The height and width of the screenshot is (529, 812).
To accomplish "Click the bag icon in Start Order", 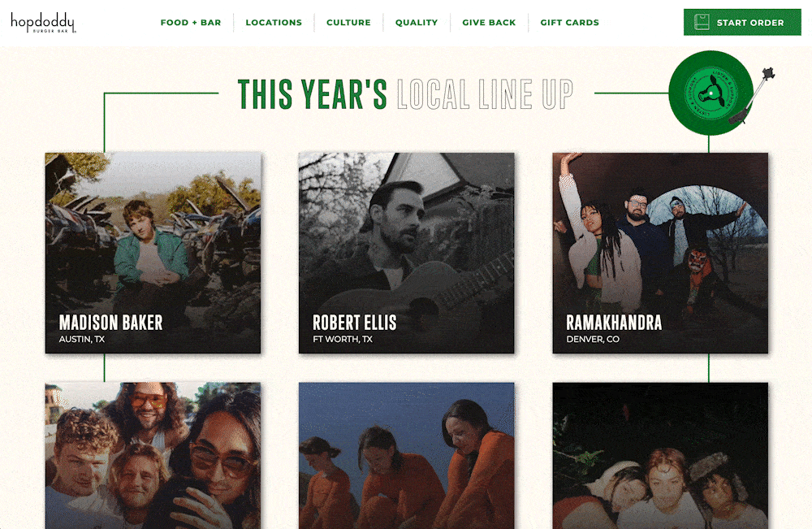I will (702, 22).
